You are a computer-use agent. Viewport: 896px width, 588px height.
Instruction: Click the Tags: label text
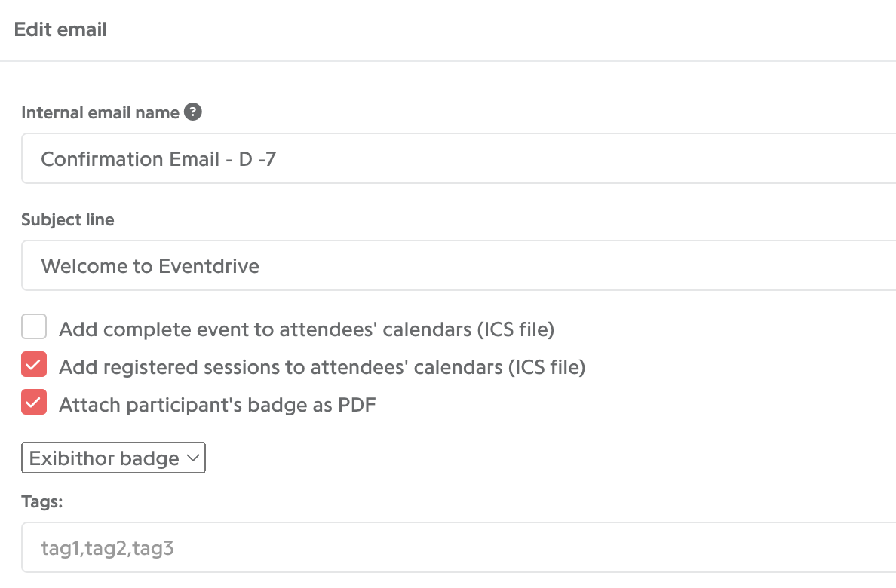[41, 502]
